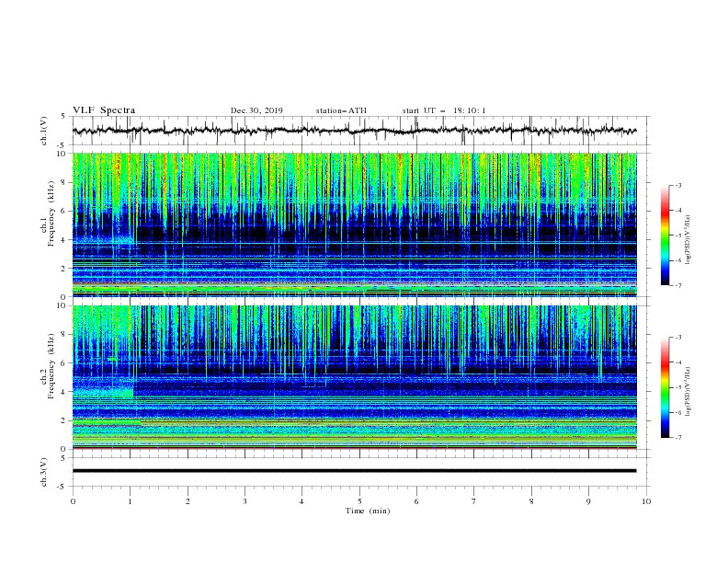Click the 'VLF Spectra' title text
Screen dimensions: 728x563
pyautogui.click(x=104, y=110)
